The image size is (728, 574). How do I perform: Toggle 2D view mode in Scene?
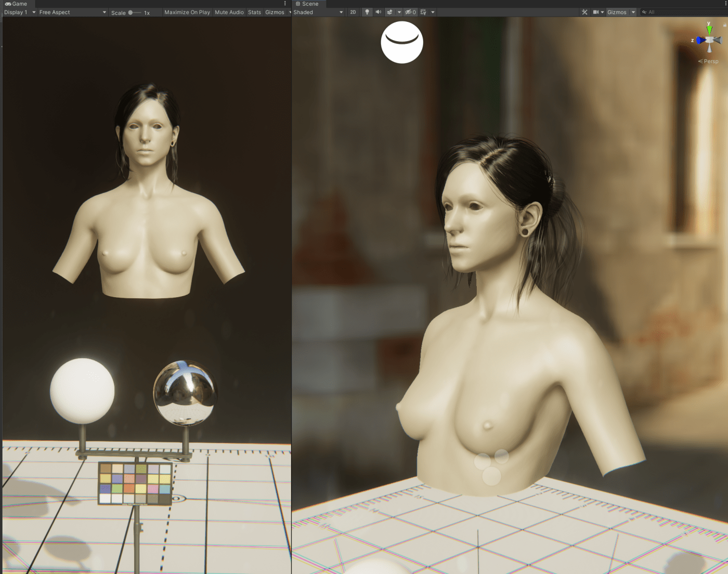[x=353, y=12]
